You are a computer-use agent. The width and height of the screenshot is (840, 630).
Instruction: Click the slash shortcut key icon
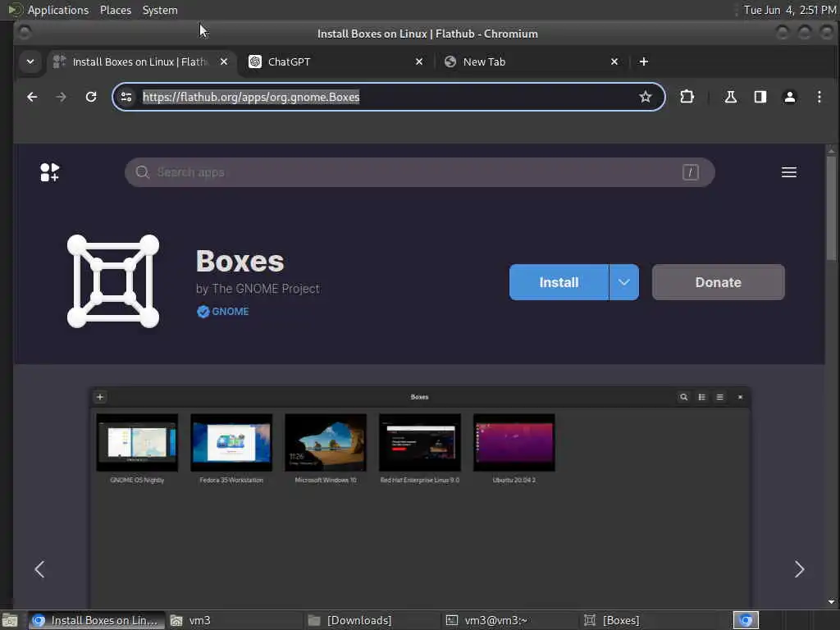click(690, 172)
